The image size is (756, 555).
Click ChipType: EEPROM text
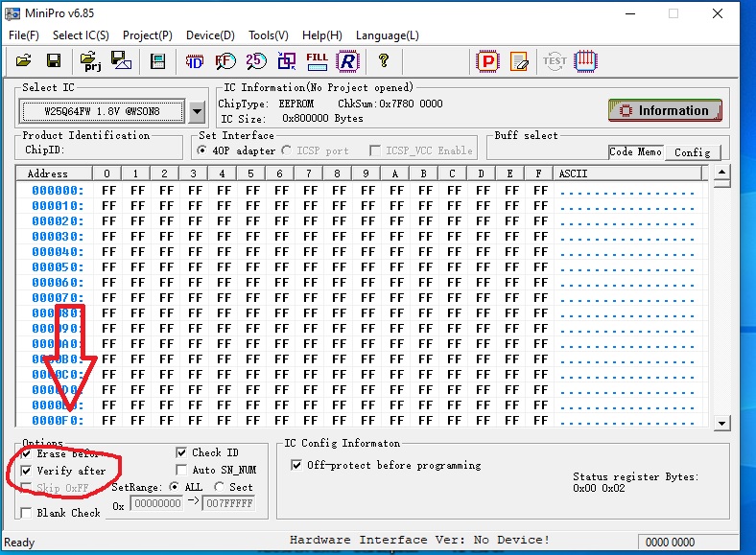[x=266, y=104]
